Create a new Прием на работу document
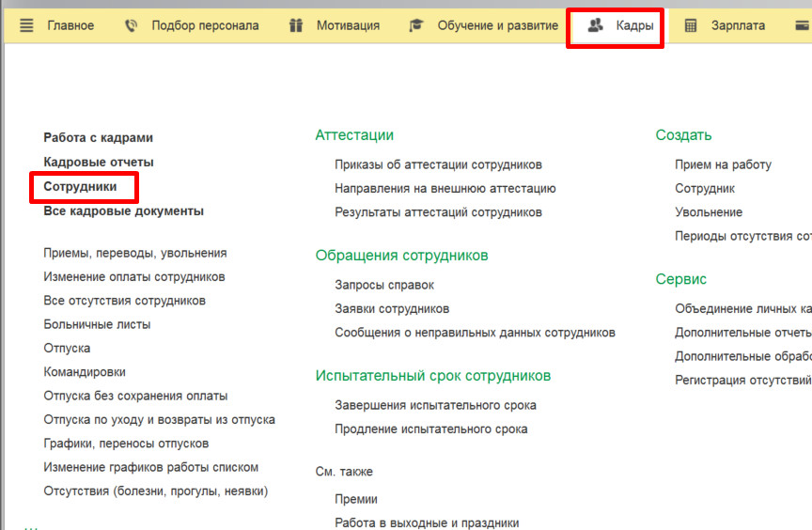The height and width of the screenshot is (530, 812). click(x=723, y=164)
